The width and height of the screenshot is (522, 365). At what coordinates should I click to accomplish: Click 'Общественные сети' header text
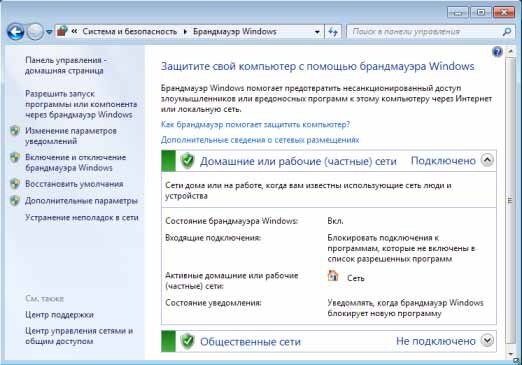point(250,342)
